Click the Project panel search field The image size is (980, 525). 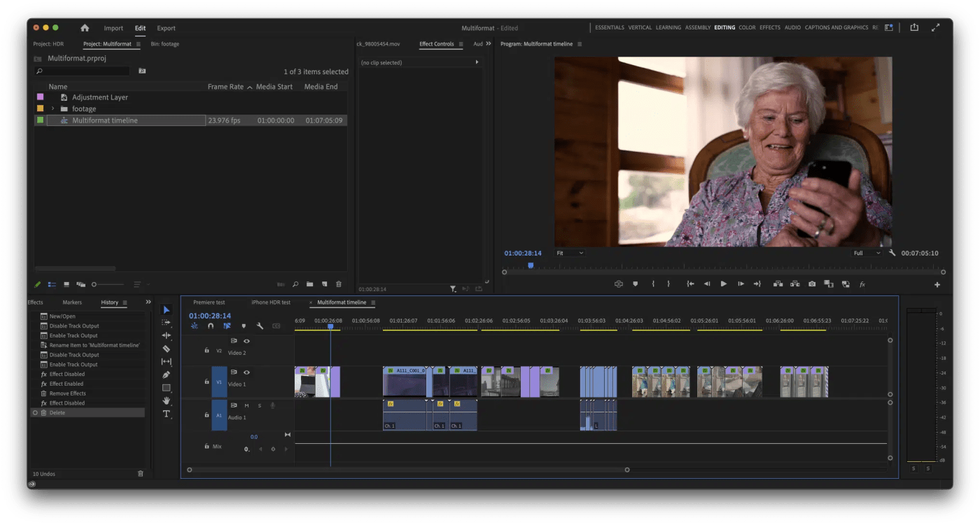coord(83,71)
